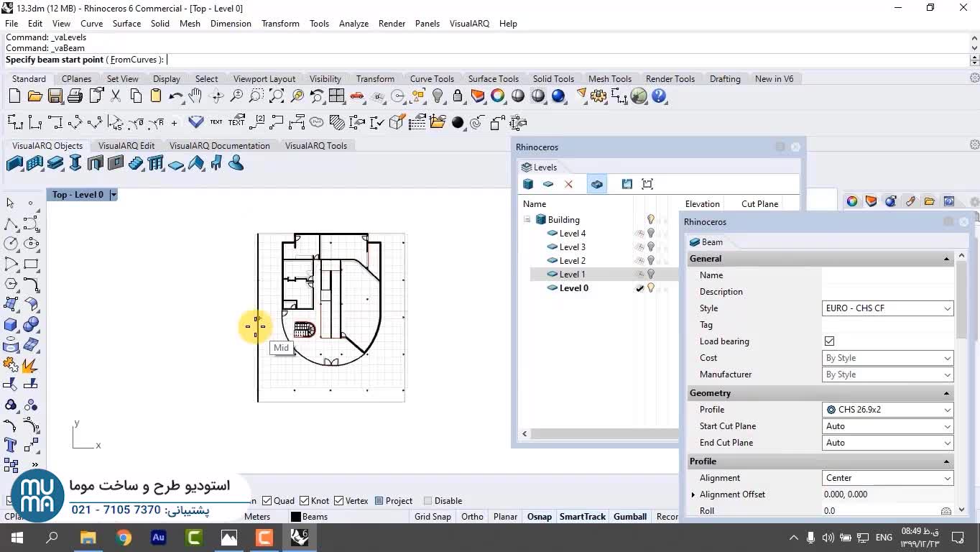Switch to the VisualARQ Documentation tab
The width and height of the screenshot is (980, 552).
(219, 145)
